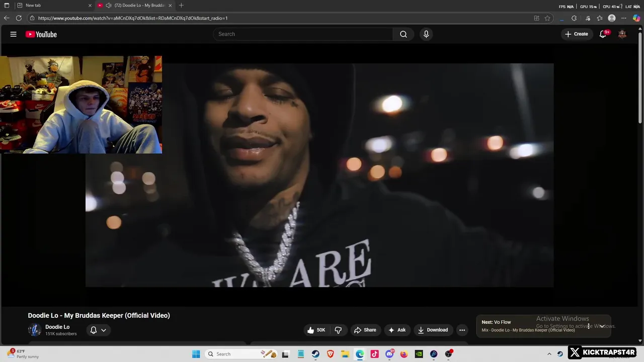This screenshot has height=362, width=644.
Task: Open NVIDIA app from the taskbar
Action: 419,354
